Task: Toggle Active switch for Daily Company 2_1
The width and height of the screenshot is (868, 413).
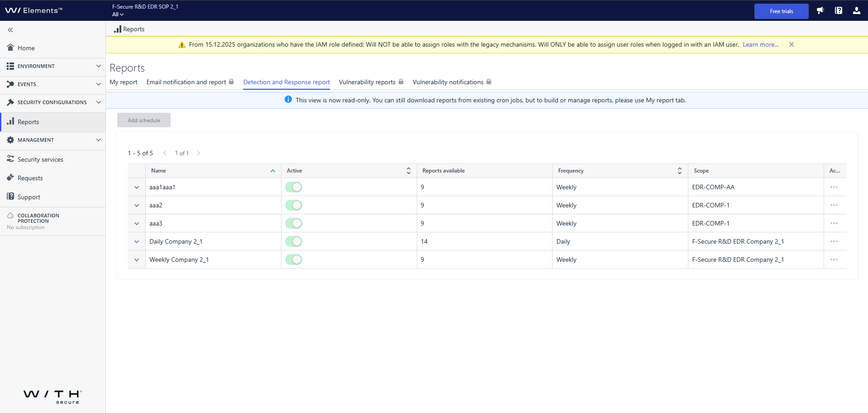Action: pos(294,241)
